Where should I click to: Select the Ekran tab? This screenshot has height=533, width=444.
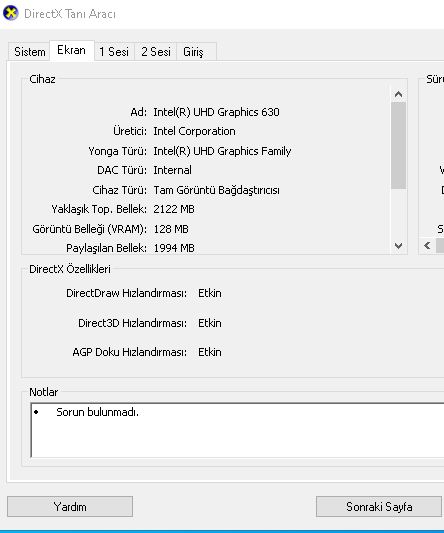tap(72, 50)
